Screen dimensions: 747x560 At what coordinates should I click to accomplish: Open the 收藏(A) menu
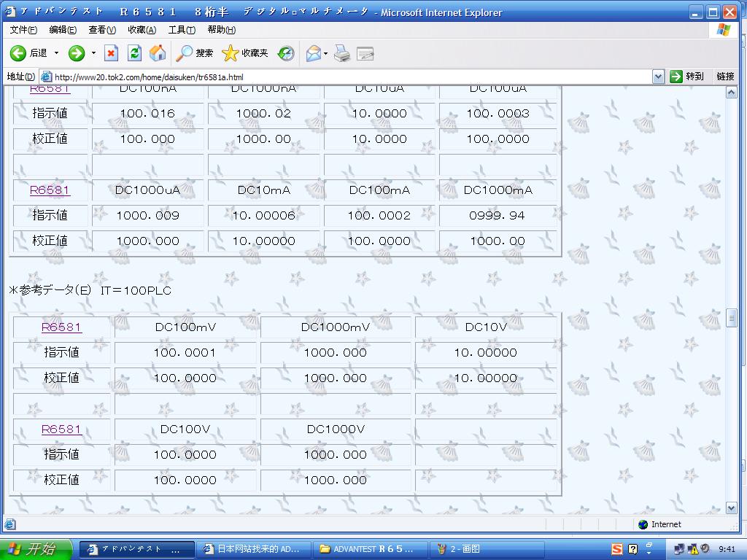(142, 29)
